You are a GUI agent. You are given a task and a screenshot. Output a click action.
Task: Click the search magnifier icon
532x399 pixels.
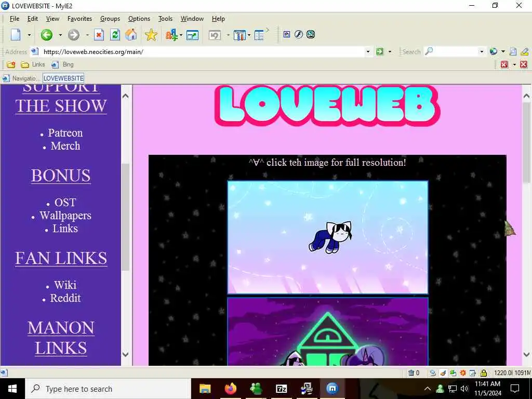point(429,51)
